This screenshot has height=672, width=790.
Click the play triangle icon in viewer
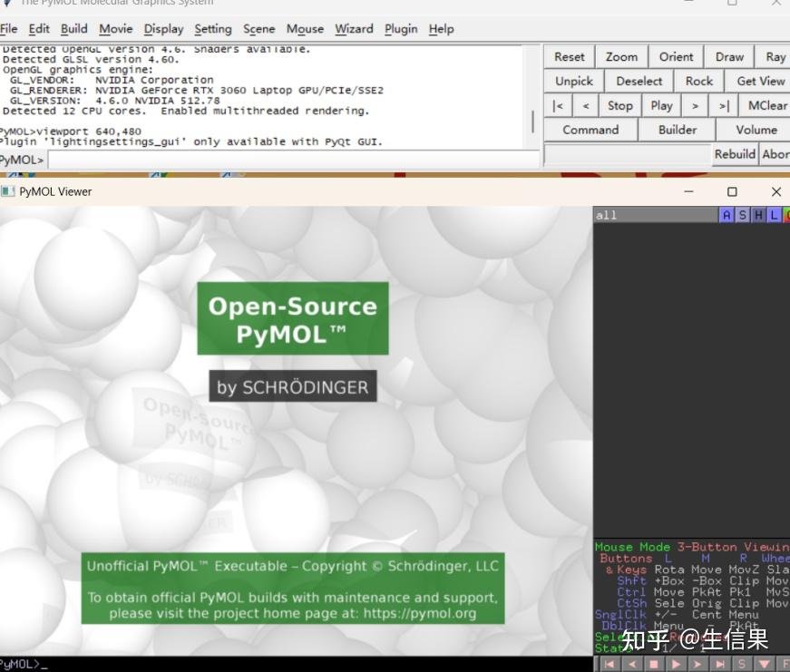click(676, 664)
